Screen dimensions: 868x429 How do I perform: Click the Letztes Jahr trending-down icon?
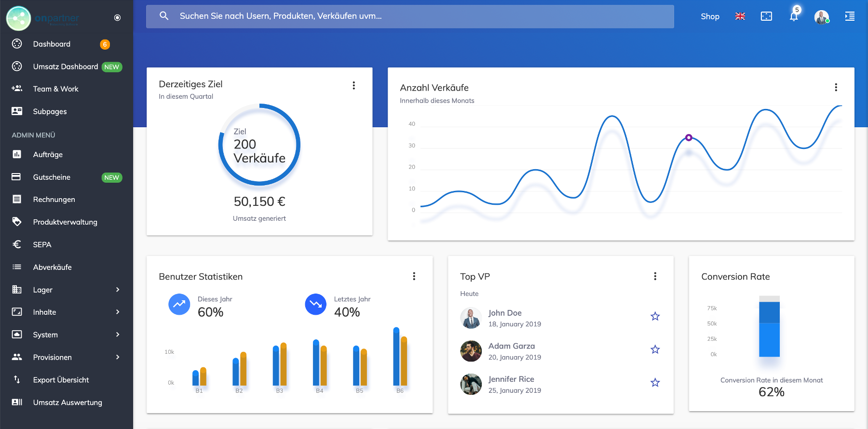(x=315, y=304)
